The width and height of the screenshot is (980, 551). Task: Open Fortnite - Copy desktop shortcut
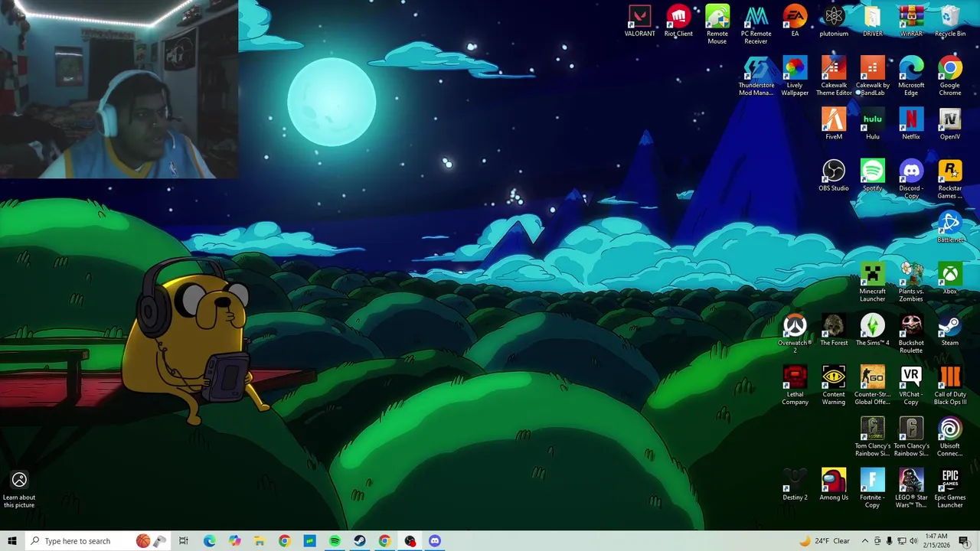[x=873, y=489]
